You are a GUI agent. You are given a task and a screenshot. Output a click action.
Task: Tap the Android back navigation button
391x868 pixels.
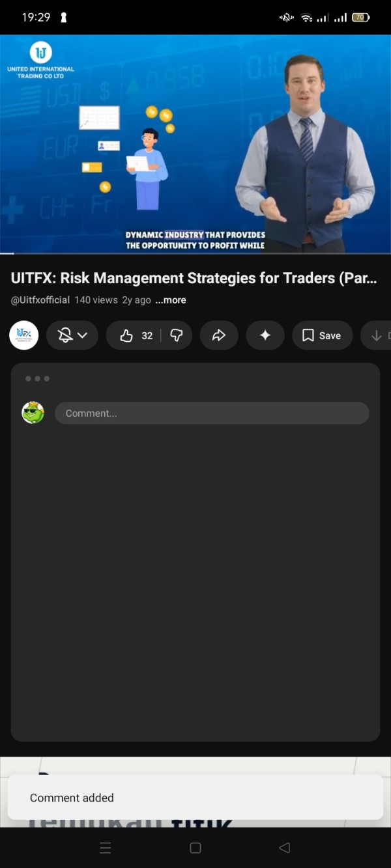[x=284, y=848]
